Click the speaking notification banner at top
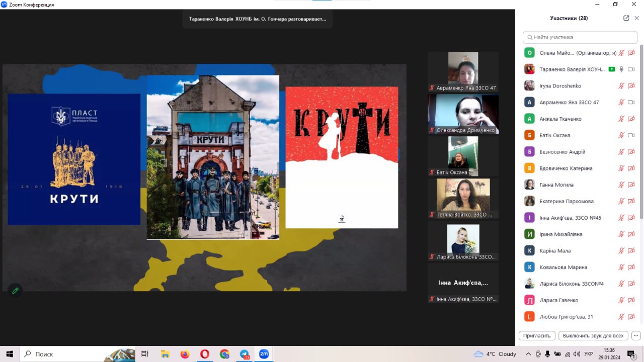Viewport: 644px width, 362px height. [x=258, y=19]
